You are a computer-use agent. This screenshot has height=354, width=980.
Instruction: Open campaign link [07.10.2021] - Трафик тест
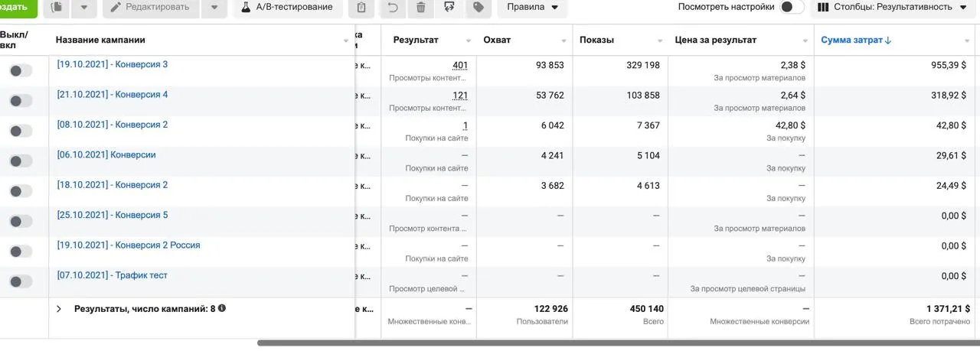click(x=112, y=275)
